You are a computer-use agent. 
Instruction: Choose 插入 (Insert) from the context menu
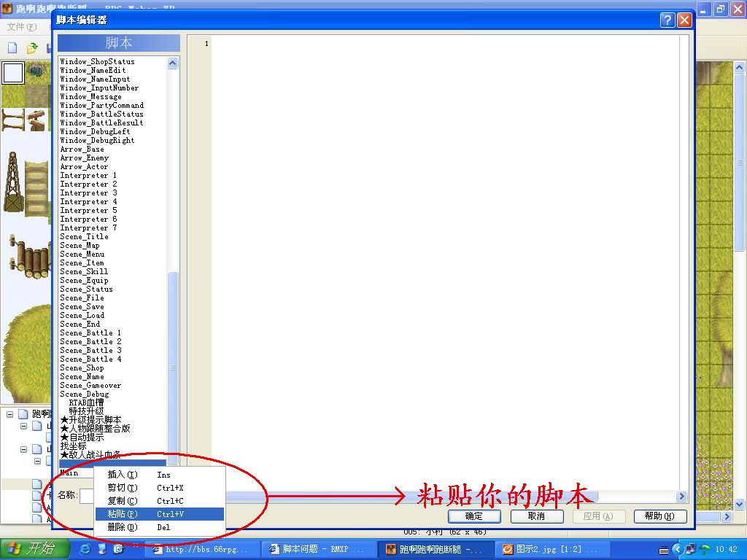point(159,474)
